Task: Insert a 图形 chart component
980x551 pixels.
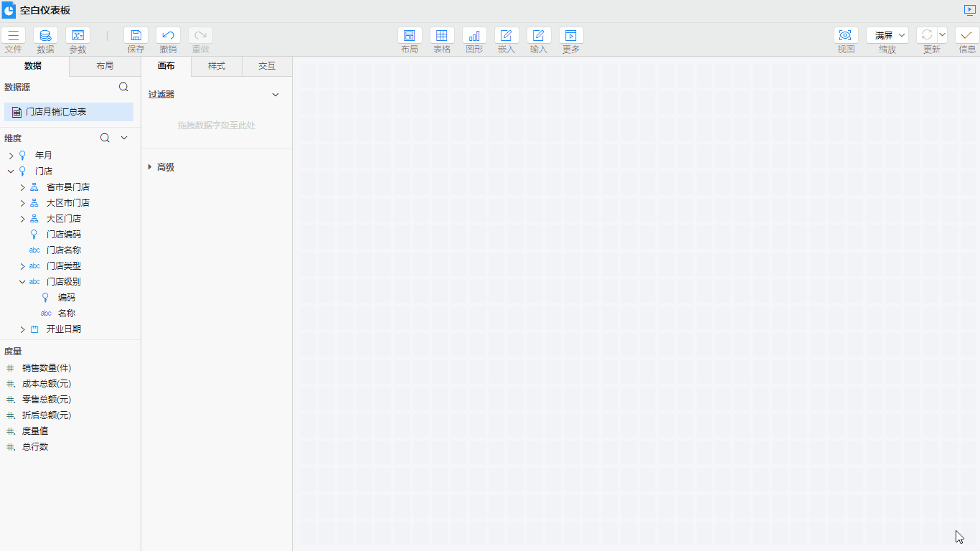Action: 474,35
